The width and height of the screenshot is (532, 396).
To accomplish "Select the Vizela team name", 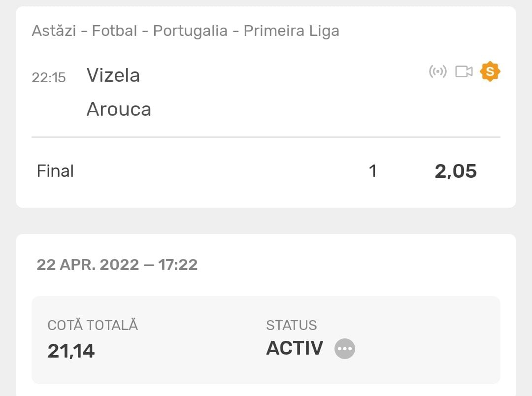I will click(113, 75).
